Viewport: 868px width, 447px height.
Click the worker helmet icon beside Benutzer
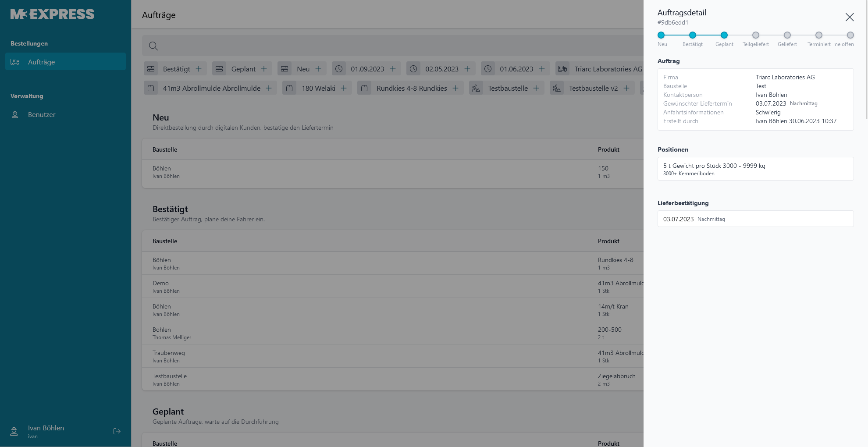click(15, 114)
